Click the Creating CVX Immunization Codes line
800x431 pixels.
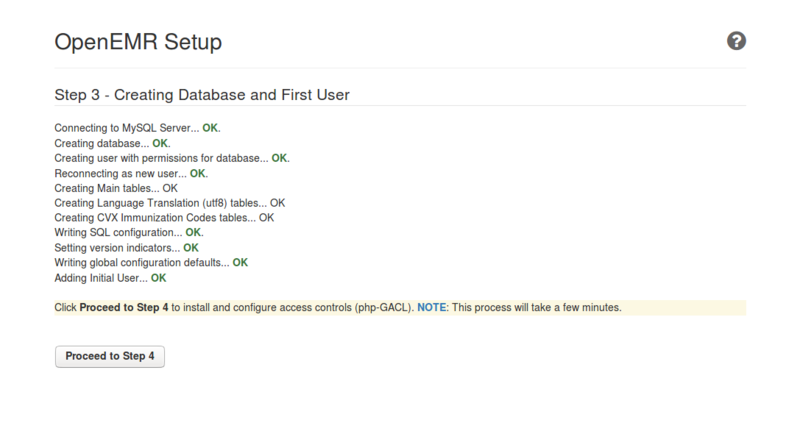(x=155, y=217)
